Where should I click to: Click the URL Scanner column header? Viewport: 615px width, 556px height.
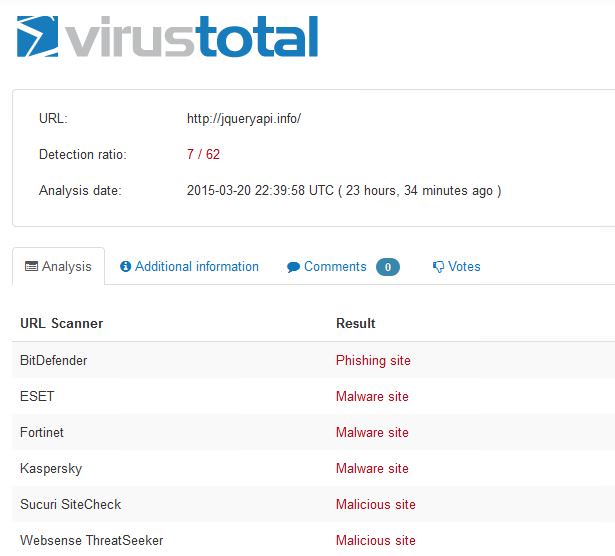tap(62, 323)
